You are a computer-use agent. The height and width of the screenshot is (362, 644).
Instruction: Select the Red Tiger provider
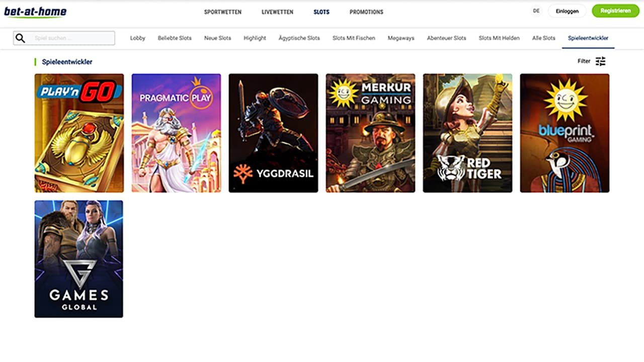[467, 133]
